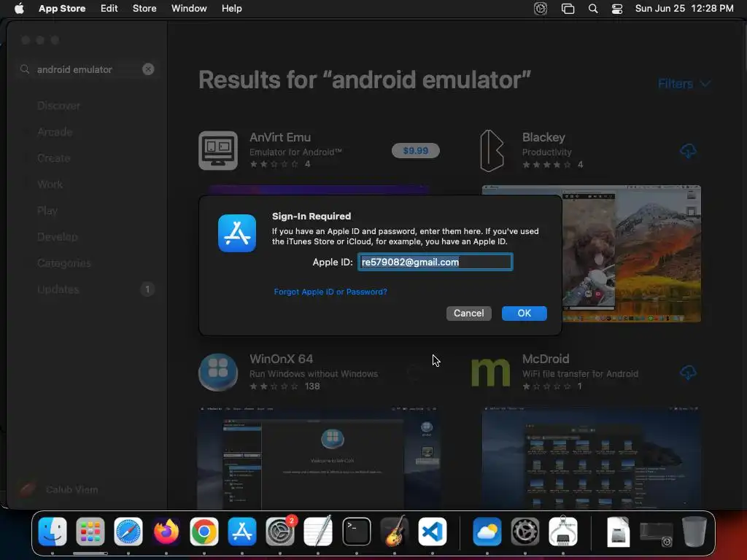Select Categories in the sidebar

(x=64, y=262)
